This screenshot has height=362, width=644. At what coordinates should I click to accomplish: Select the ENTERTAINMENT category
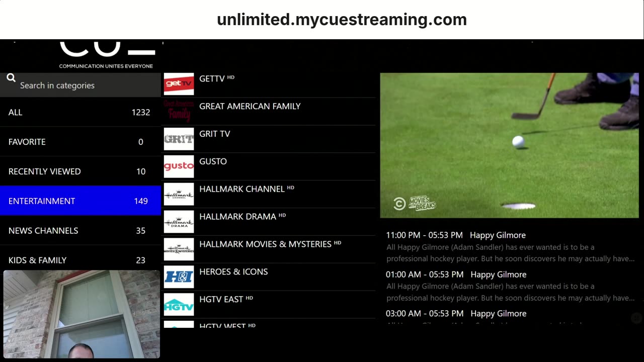pos(80,201)
